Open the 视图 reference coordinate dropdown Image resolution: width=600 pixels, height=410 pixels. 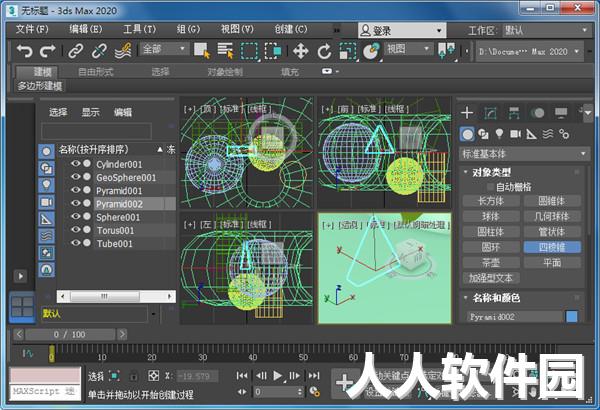pos(409,49)
